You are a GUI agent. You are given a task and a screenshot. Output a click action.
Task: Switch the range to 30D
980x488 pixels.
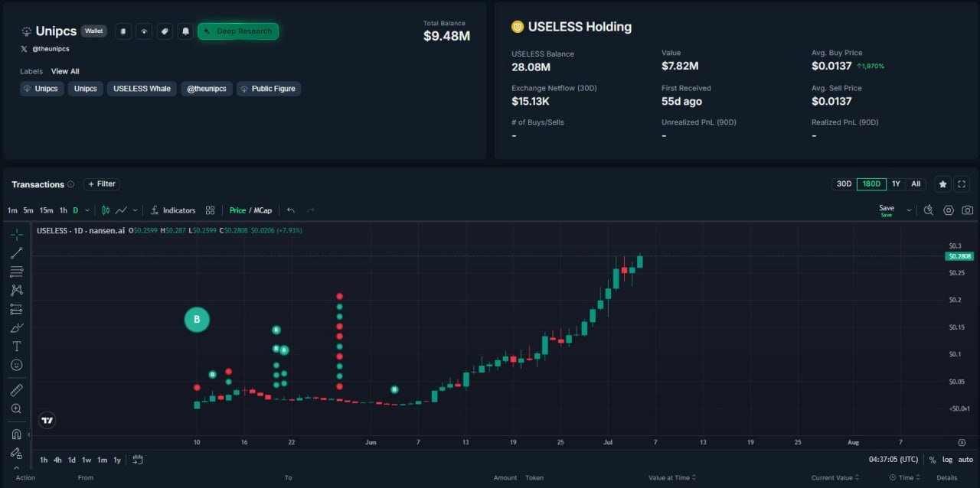(x=844, y=184)
